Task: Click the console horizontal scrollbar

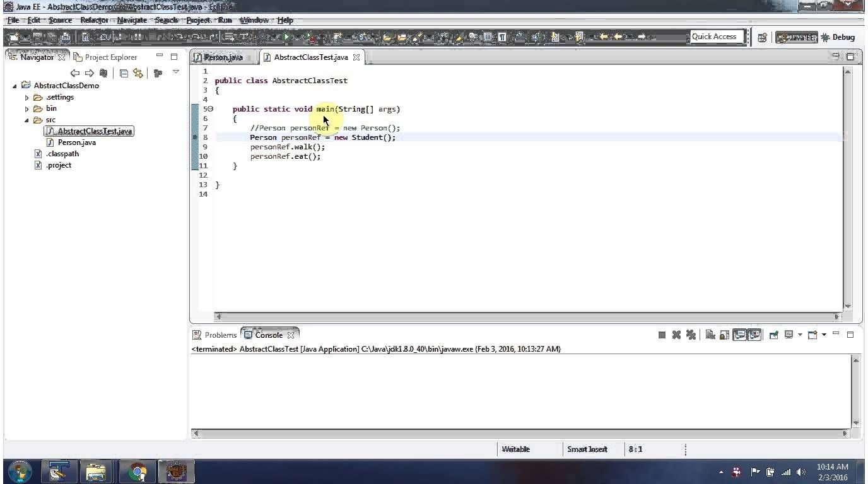Action: (521, 433)
